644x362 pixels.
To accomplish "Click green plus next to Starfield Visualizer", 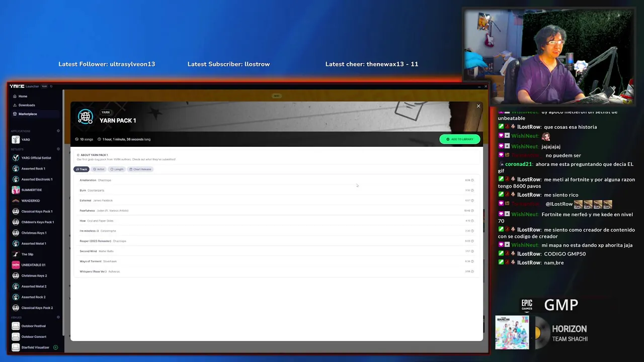I will [55, 347].
